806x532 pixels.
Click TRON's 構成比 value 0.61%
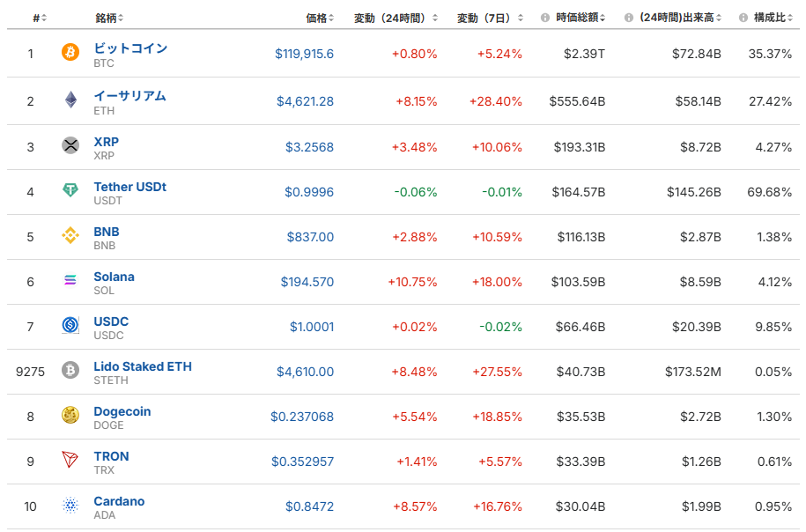pos(774,462)
